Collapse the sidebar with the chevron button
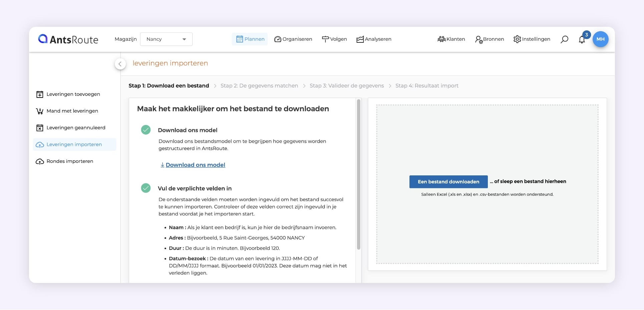Image resolution: width=644 pixels, height=310 pixels. point(120,64)
